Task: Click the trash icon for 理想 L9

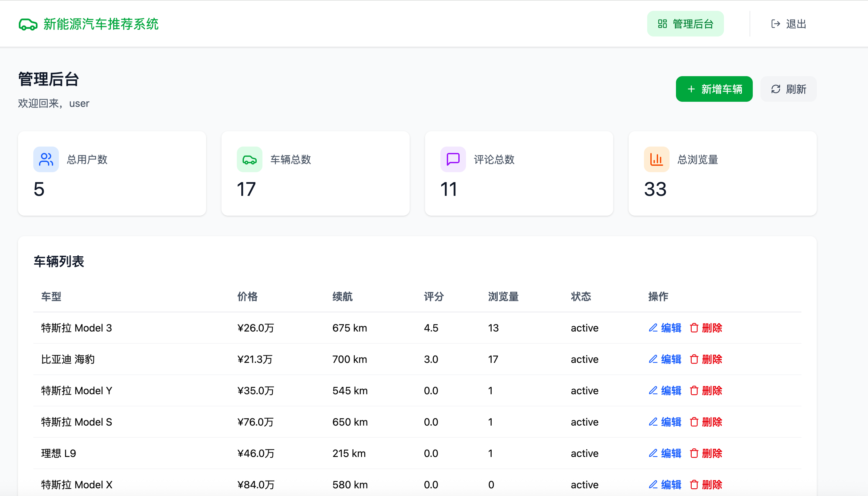Action: point(694,453)
